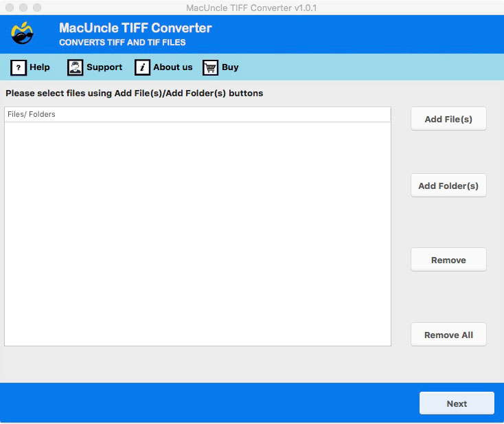Click the Remove button

448,260
